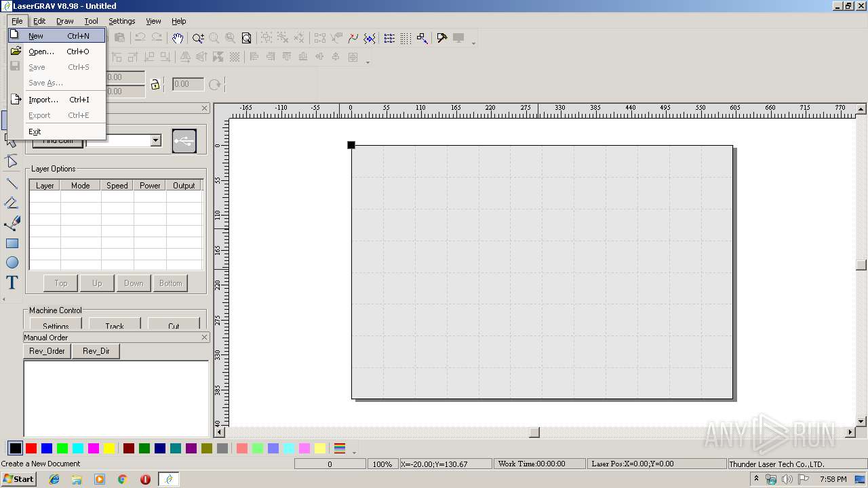Click the shapes with arrow toolbar icon
The image size is (868, 488).
(422, 38)
